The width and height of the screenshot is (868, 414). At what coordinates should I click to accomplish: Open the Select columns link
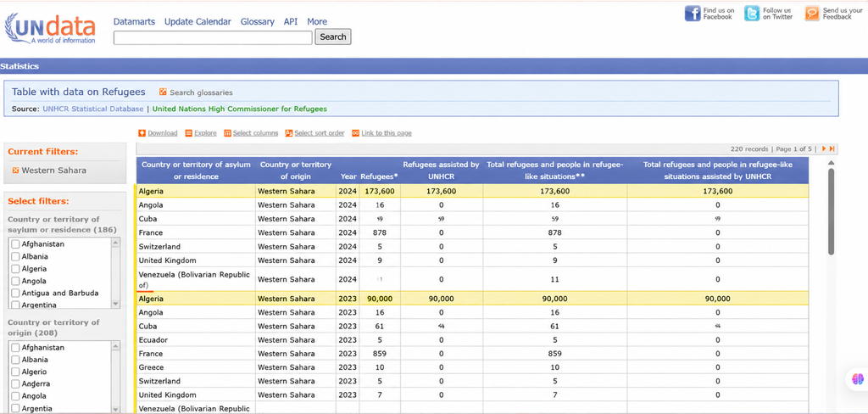tap(255, 133)
